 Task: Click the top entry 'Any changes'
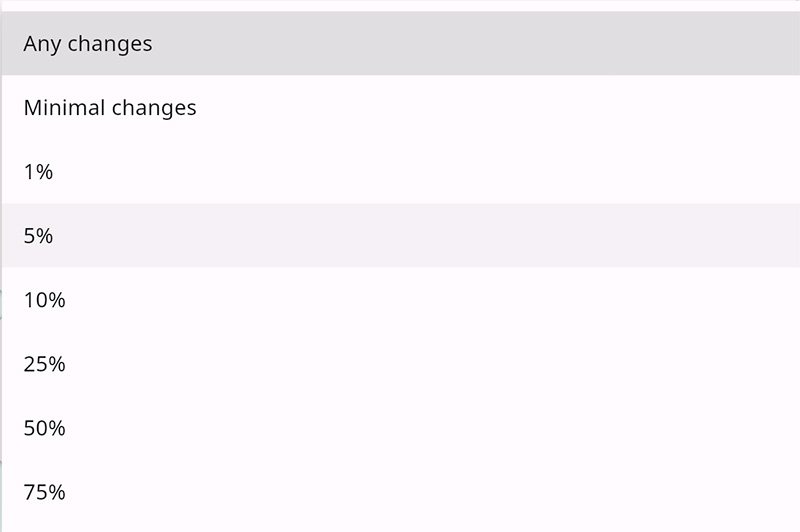88,44
